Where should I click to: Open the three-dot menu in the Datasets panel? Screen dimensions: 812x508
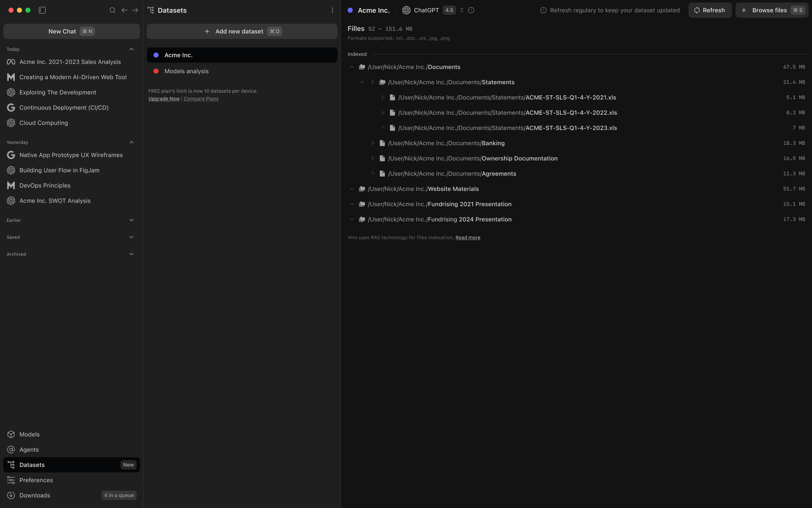click(332, 10)
